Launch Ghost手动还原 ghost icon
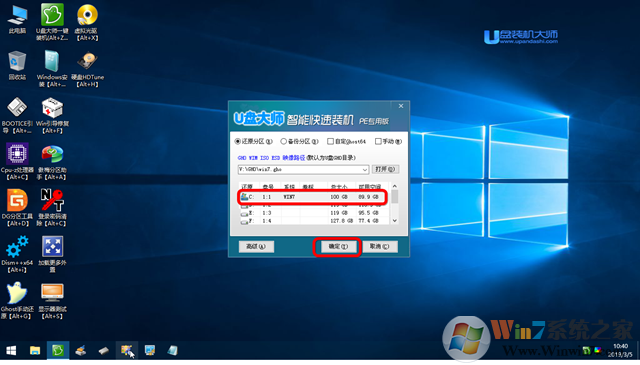 click(16, 300)
